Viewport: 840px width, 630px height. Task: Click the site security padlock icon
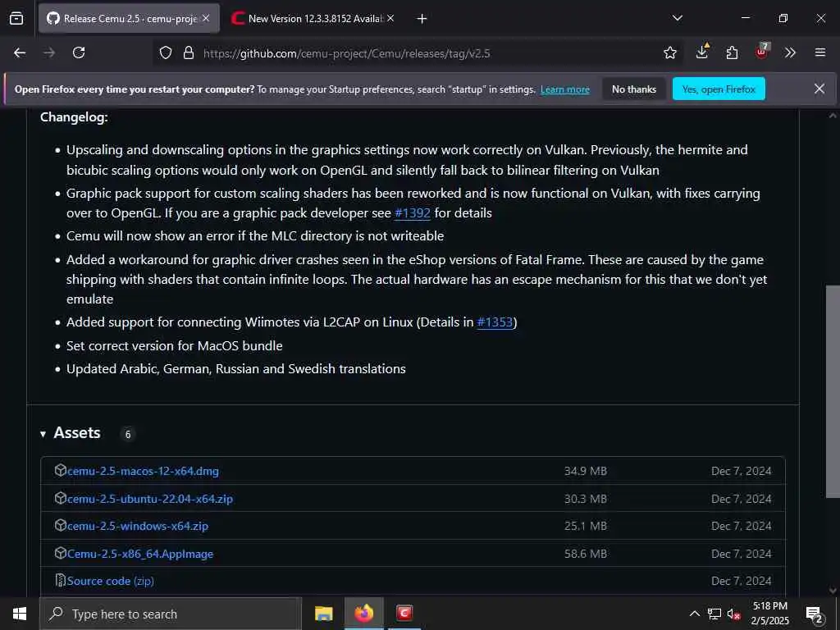click(188, 52)
